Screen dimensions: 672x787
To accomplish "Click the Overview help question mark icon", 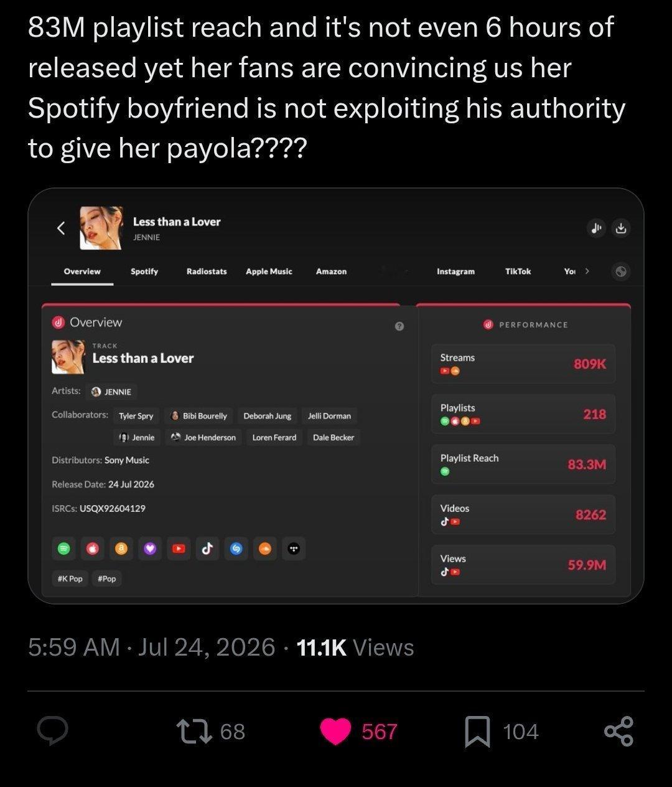I will [x=399, y=326].
